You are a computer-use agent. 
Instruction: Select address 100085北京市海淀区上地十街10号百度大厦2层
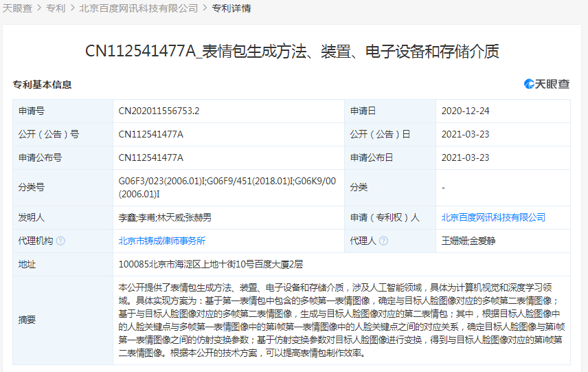coord(211,264)
